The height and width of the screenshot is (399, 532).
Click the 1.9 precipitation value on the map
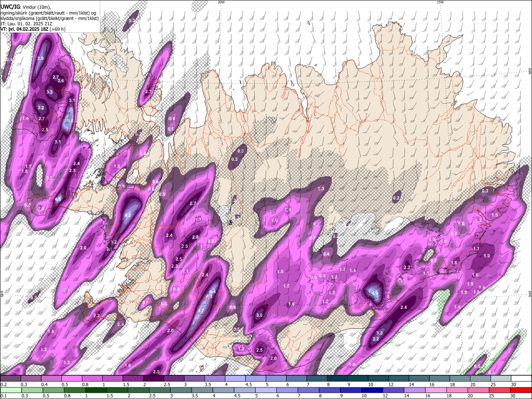click(x=487, y=256)
